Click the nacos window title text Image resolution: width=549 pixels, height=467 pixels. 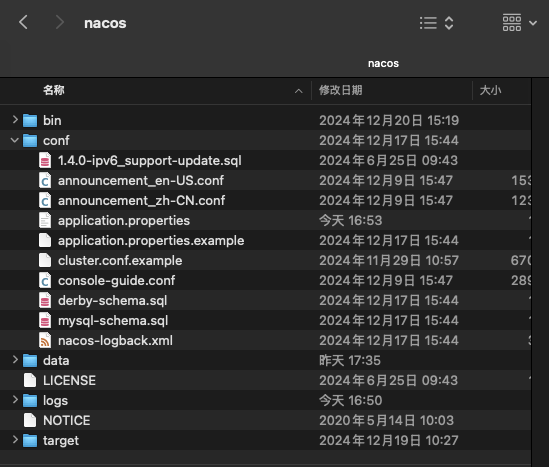coord(105,23)
